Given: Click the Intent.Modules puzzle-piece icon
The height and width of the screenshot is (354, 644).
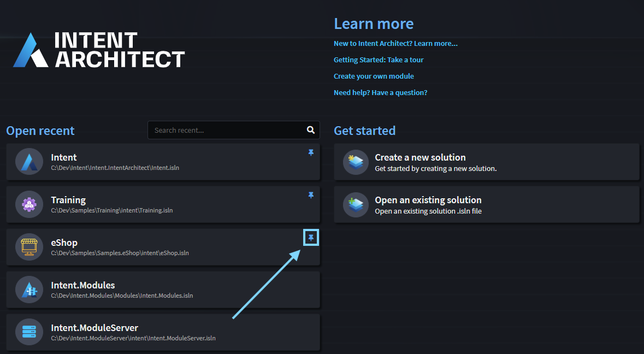Looking at the screenshot, I should pos(28,290).
